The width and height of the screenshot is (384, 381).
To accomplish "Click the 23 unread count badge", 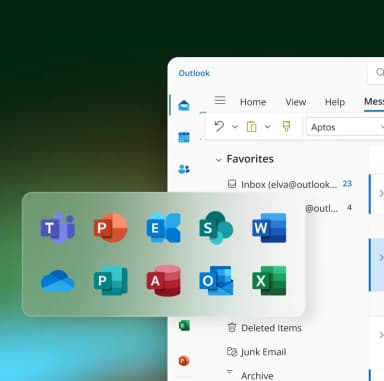I will (x=347, y=184).
